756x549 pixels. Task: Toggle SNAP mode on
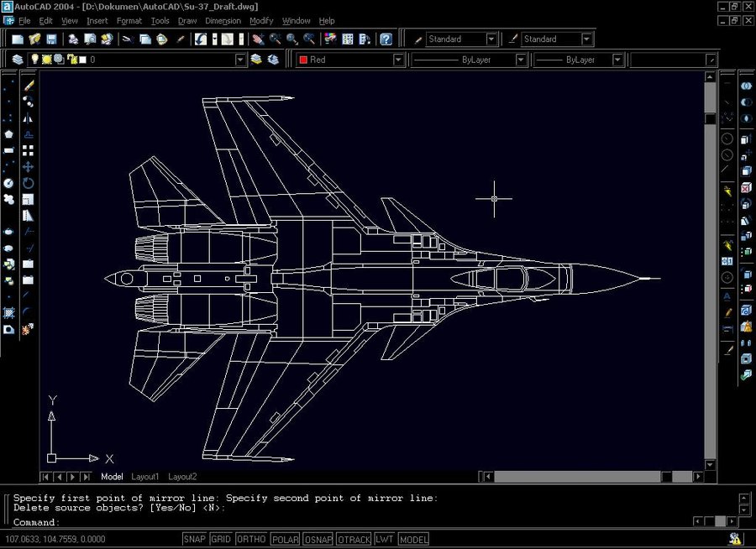click(194, 540)
